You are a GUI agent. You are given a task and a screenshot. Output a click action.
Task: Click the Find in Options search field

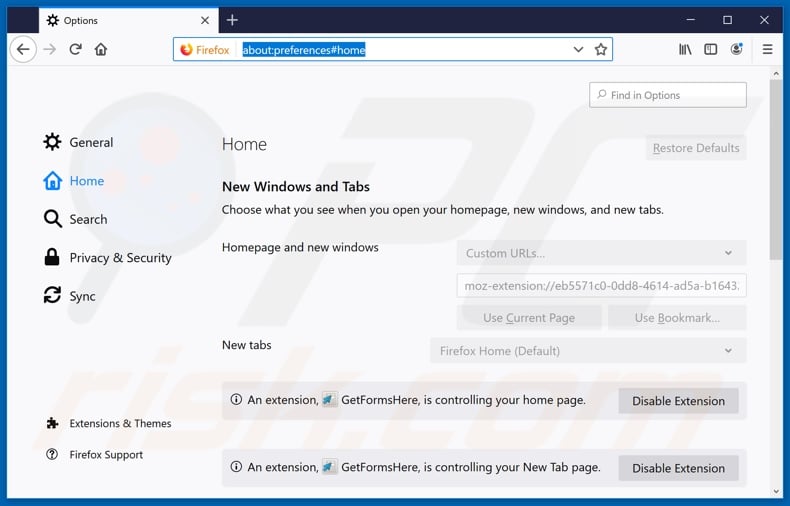[668, 95]
